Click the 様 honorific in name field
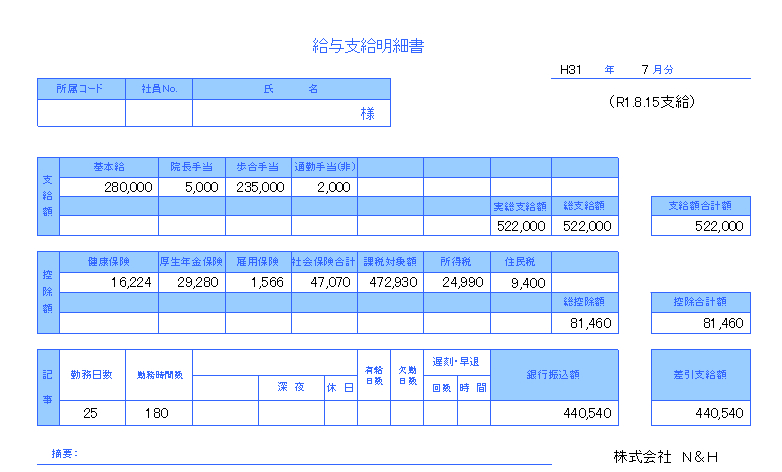The width and height of the screenshot is (782, 472). [x=368, y=114]
